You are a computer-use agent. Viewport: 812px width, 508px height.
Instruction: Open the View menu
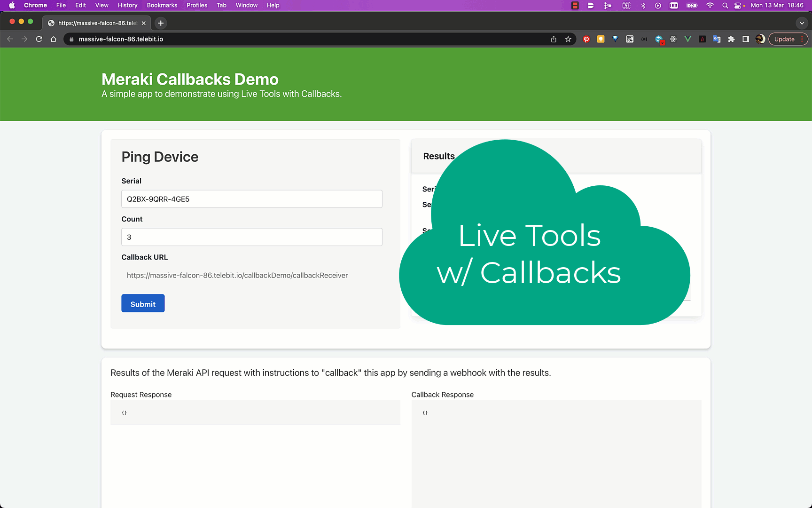click(101, 5)
